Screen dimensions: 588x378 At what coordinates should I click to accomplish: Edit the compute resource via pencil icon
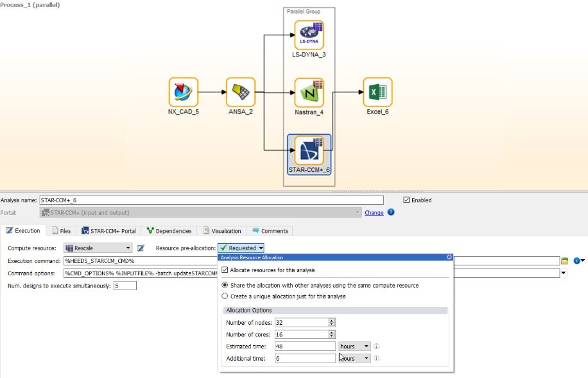[x=140, y=248]
